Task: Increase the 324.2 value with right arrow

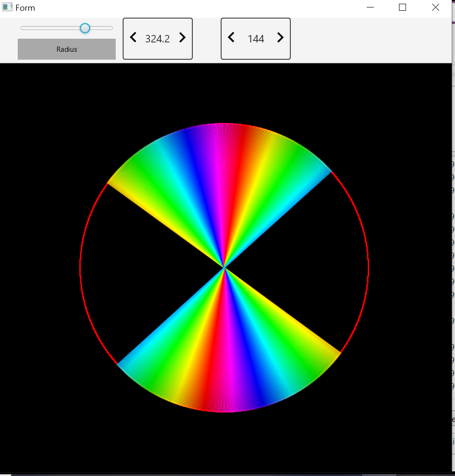Action: tap(182, 38)
